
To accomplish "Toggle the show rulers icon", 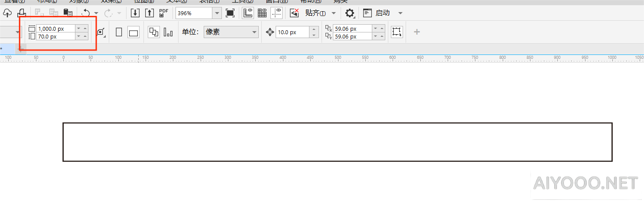I will point(248,13).
